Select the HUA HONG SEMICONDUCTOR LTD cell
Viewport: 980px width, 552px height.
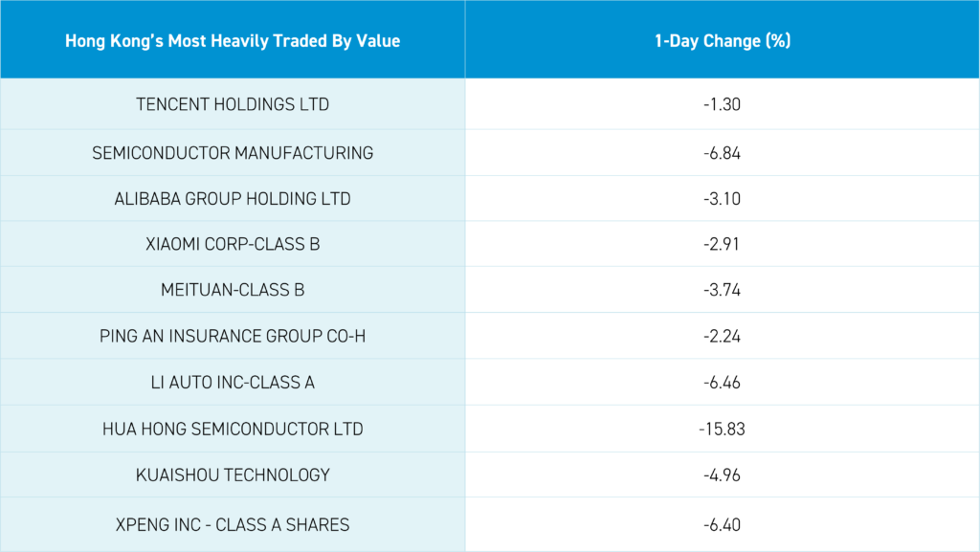click(233, 430)
